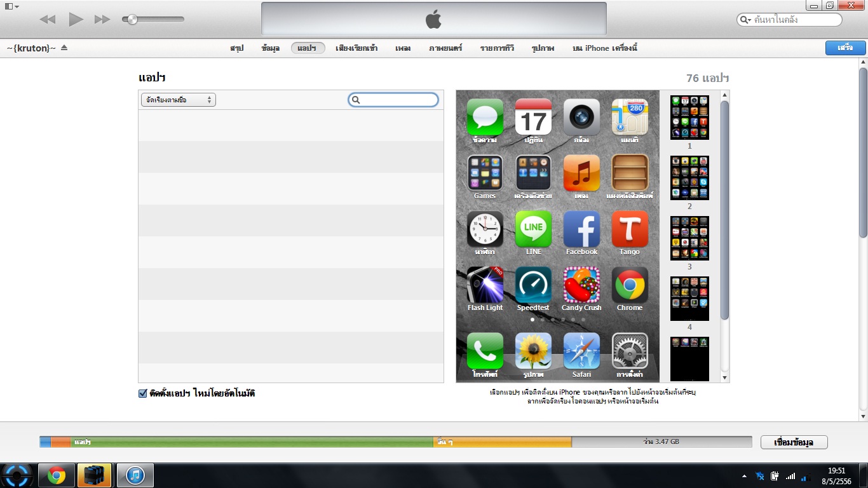
Task: Select the Candy Crush app icon
Action: (581, 285)
